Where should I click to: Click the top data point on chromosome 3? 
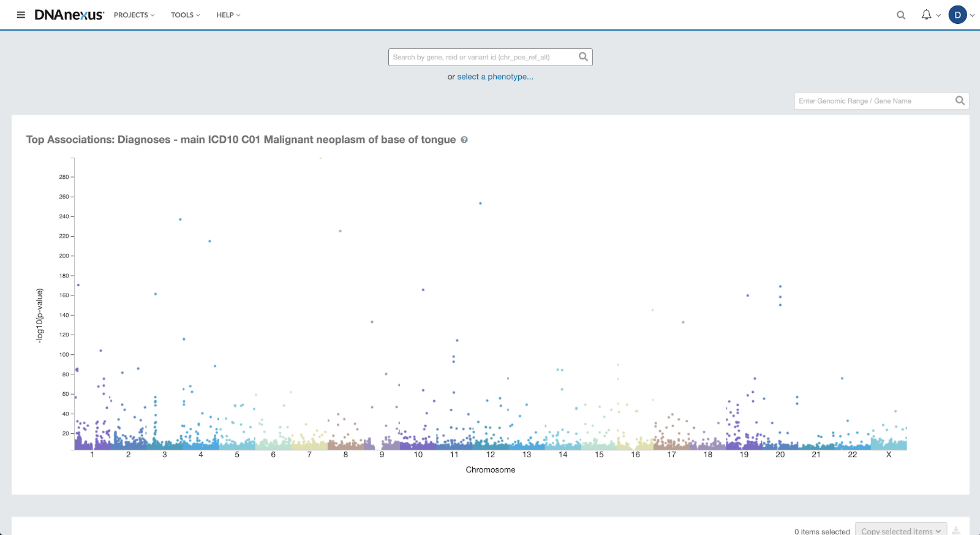click(180, 219)
